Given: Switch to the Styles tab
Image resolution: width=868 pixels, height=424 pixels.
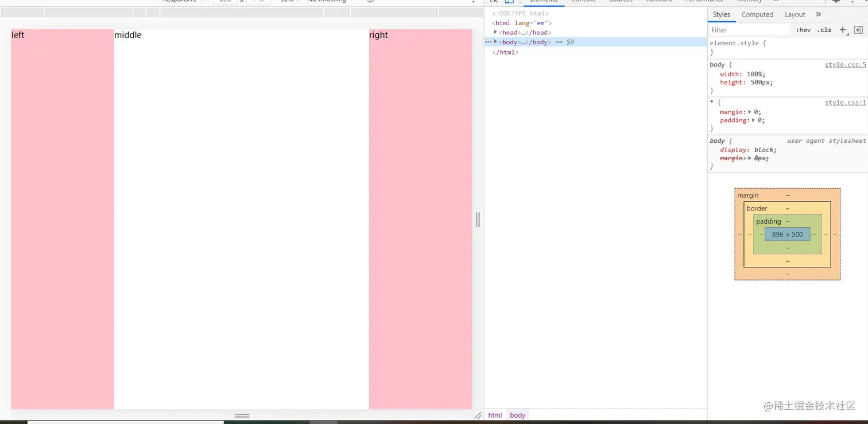Looking at the screenshot, I should (x=721, y=14).
